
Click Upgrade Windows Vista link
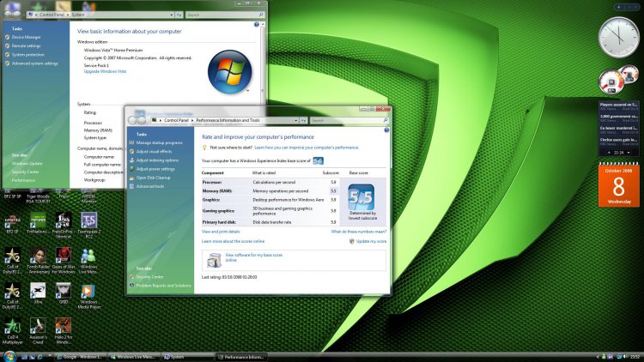click(105, 71)
